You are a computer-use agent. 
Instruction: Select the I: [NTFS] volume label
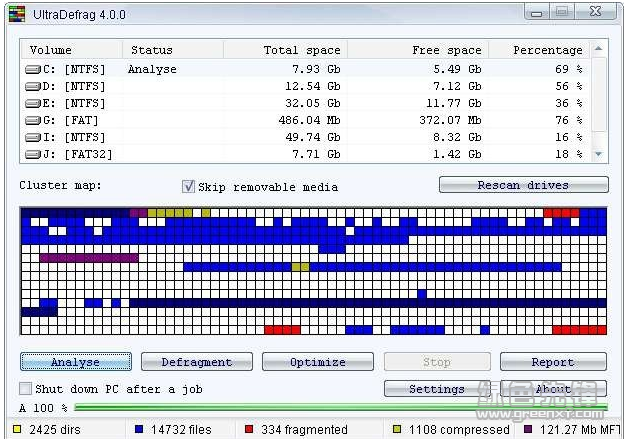pos(74,138)
